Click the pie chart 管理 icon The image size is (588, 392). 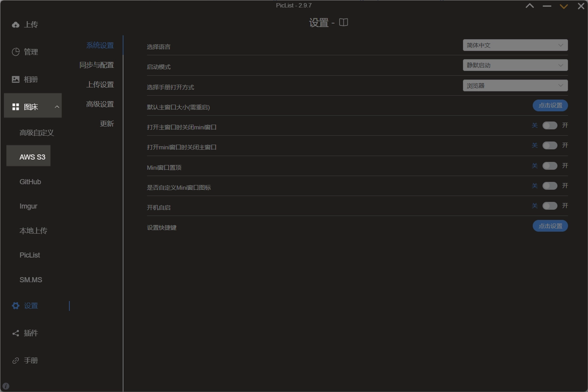pyautogui.click(x=16, y=52)
